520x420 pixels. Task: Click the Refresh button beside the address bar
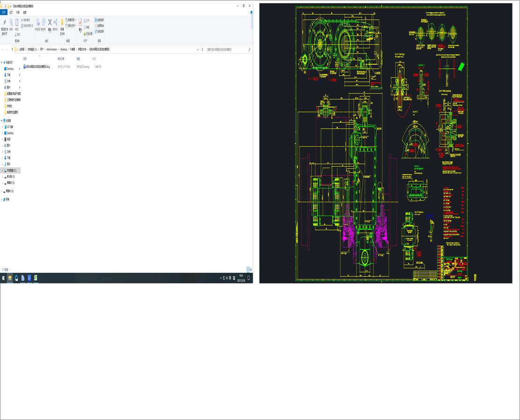click(202, 49)
